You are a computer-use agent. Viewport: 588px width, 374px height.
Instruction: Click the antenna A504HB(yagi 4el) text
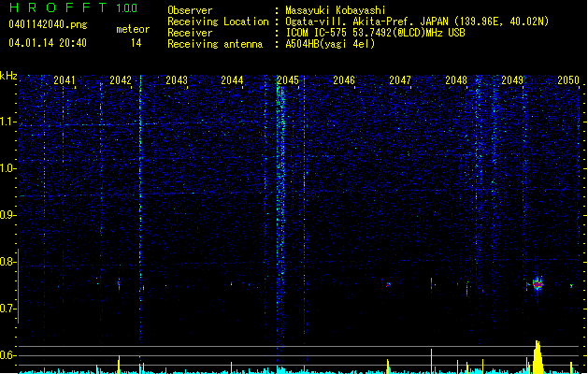(330, 44)
